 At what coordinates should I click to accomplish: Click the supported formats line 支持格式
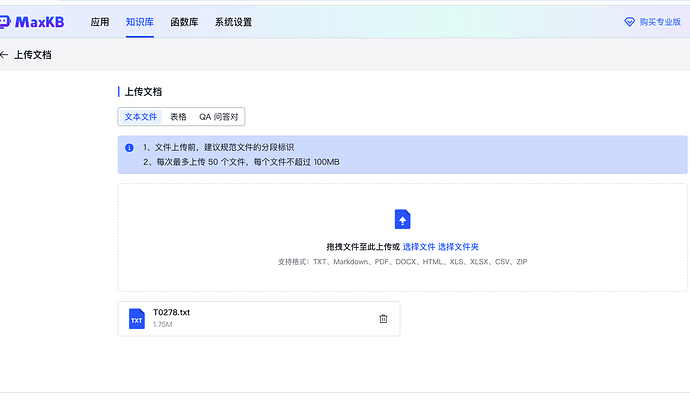402,262
